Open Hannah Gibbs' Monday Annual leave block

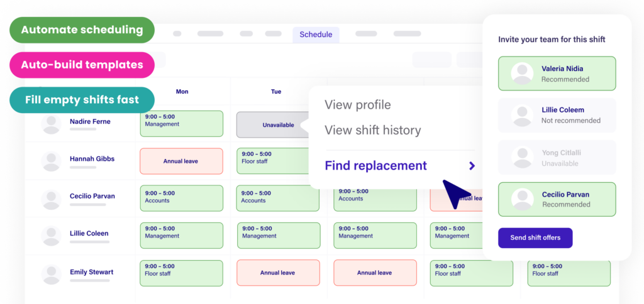coord(181,161)
